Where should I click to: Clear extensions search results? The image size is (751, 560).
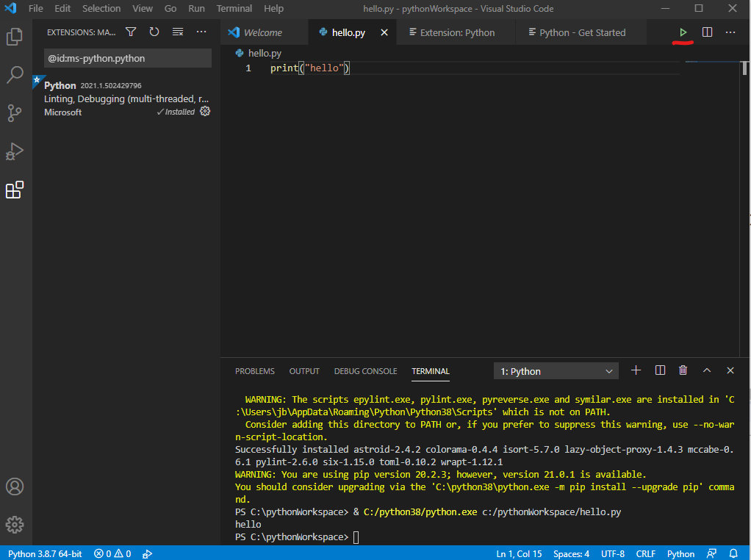click(x=178, y=32)
